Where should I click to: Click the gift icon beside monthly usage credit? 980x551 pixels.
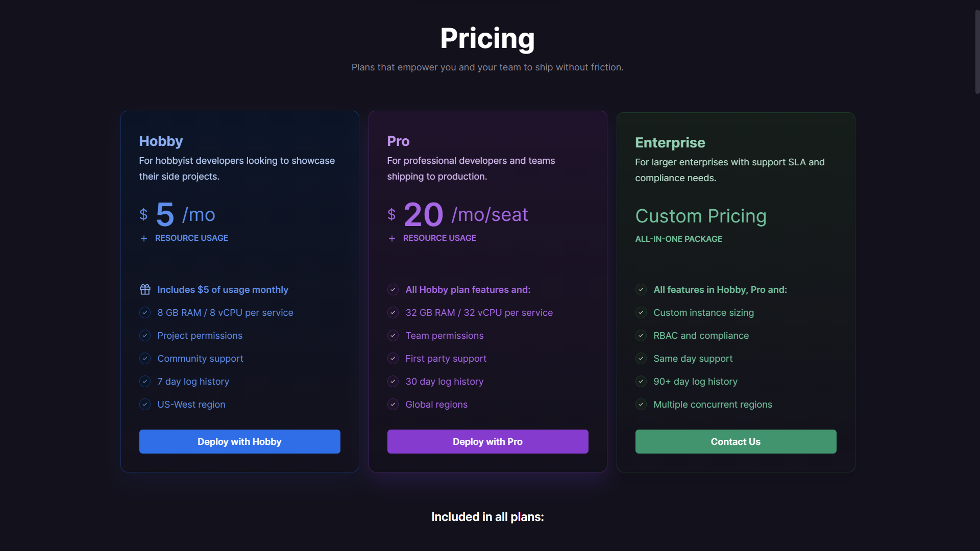144,289
